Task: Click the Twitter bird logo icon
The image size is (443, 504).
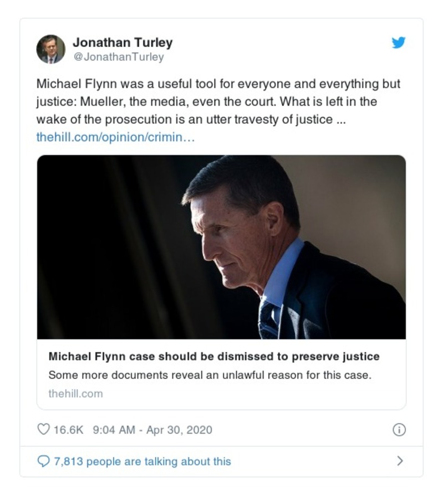Action: pos(398,43)
